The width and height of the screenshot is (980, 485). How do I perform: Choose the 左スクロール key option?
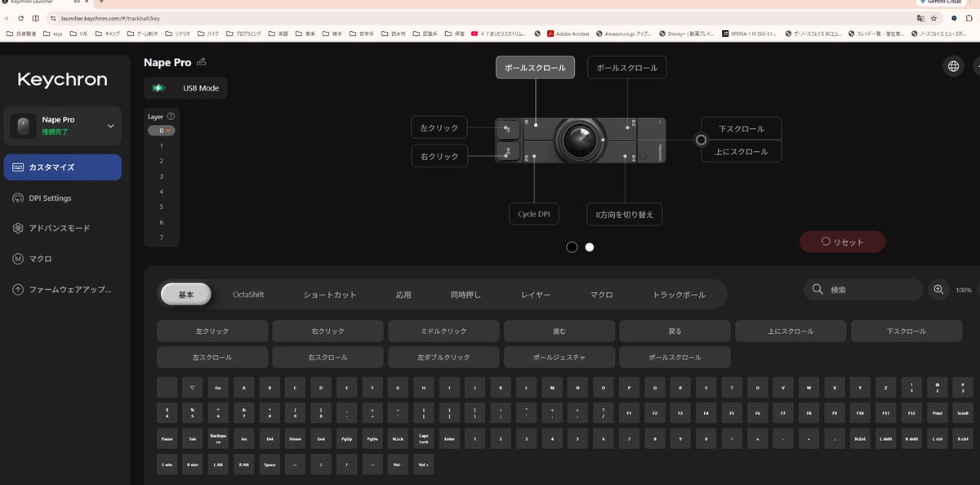tap(212, 358)
